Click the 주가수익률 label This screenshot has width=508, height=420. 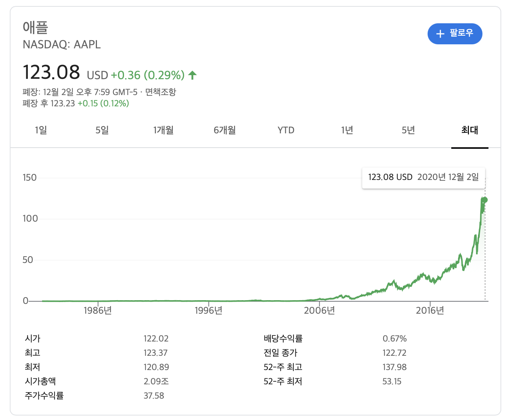pos(44,396)
